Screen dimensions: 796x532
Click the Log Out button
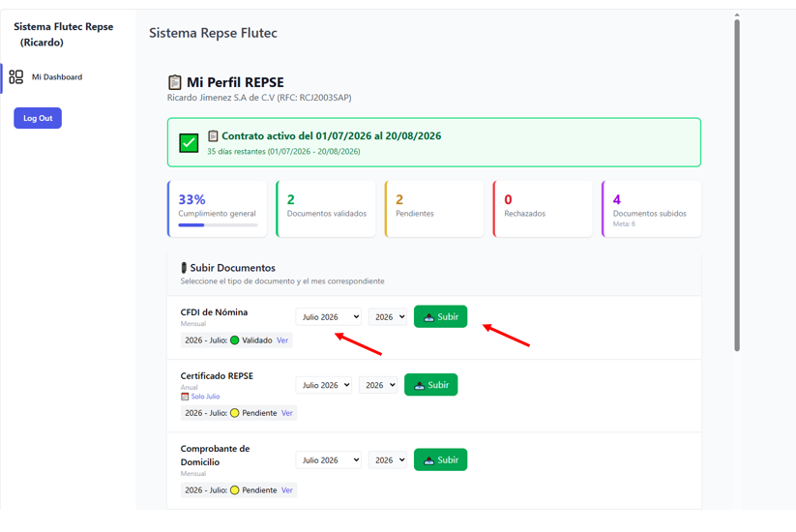point(38,118)
